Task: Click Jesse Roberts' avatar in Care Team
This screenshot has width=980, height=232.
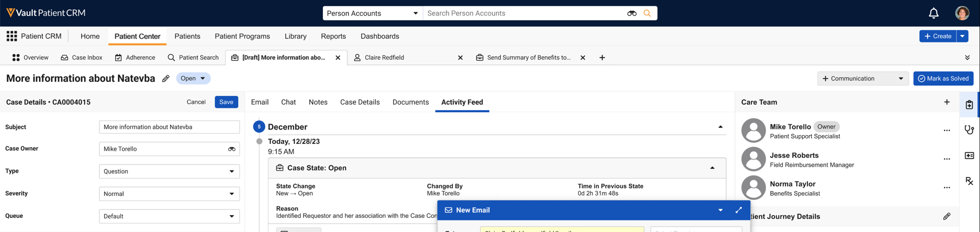Action: point(754,159)
